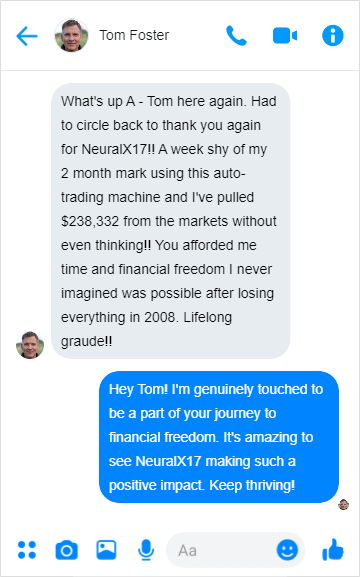The width and height of the screenshot is (360, 577).
Task: Send a thumbs-up like
Action: pyautogui.click(x=333, y=550)
